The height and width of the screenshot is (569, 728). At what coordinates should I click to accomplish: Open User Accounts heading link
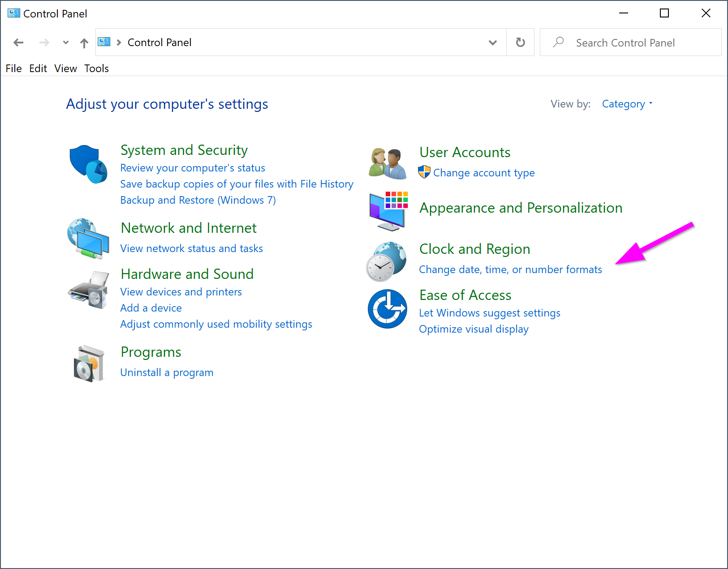(x=465, y=152)
